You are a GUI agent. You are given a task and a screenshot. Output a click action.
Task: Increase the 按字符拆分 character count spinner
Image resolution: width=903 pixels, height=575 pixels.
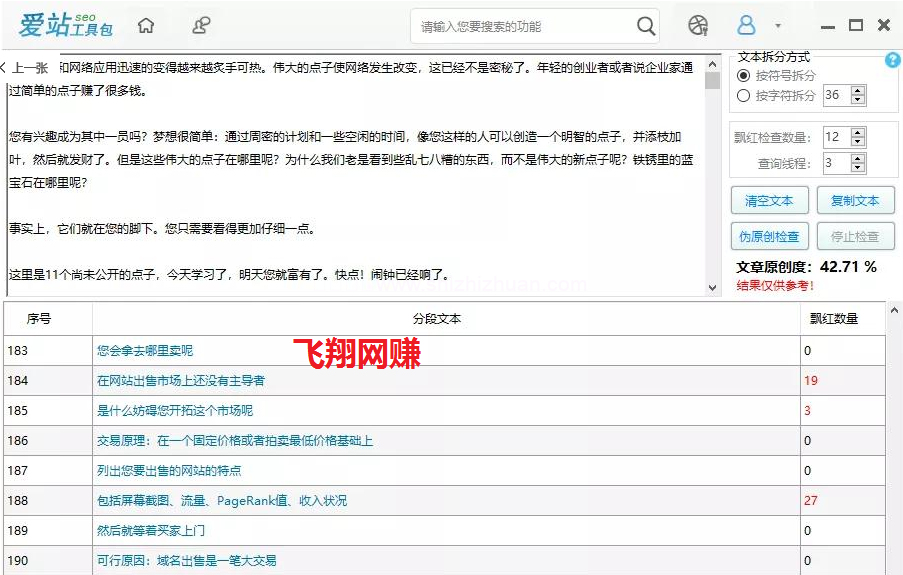click(858, 91)
